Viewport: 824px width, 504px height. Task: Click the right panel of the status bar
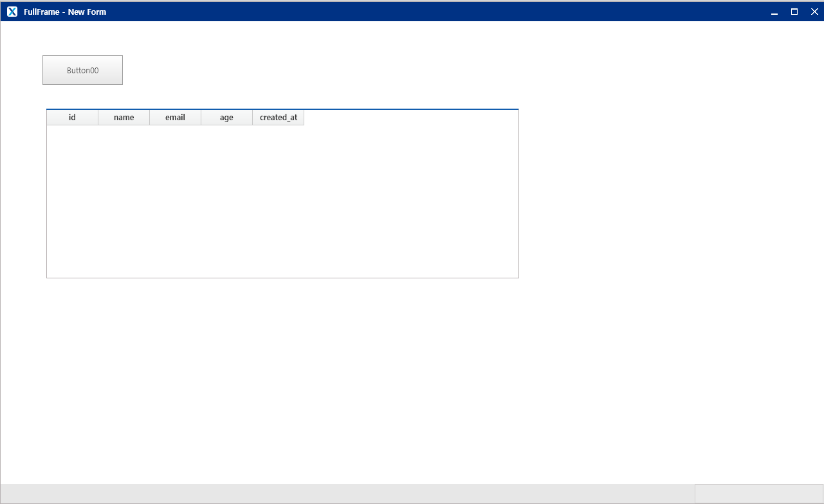click(x=758, y=494)
